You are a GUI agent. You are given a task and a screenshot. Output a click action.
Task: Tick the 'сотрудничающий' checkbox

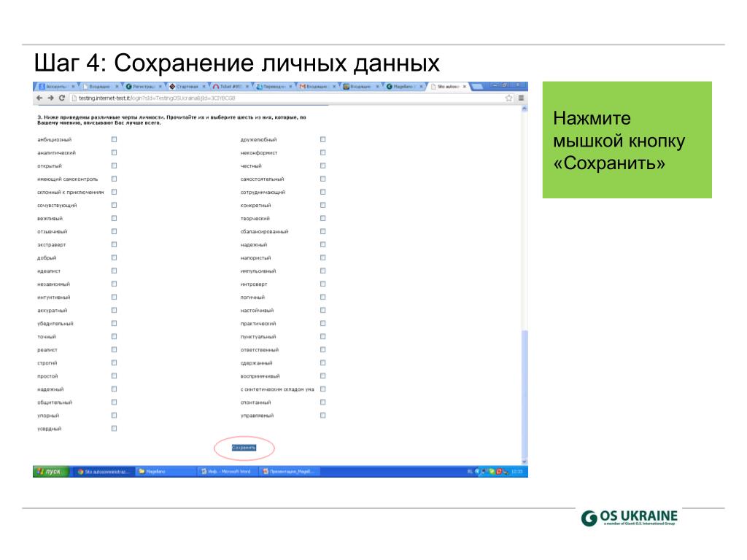point(323,192)
